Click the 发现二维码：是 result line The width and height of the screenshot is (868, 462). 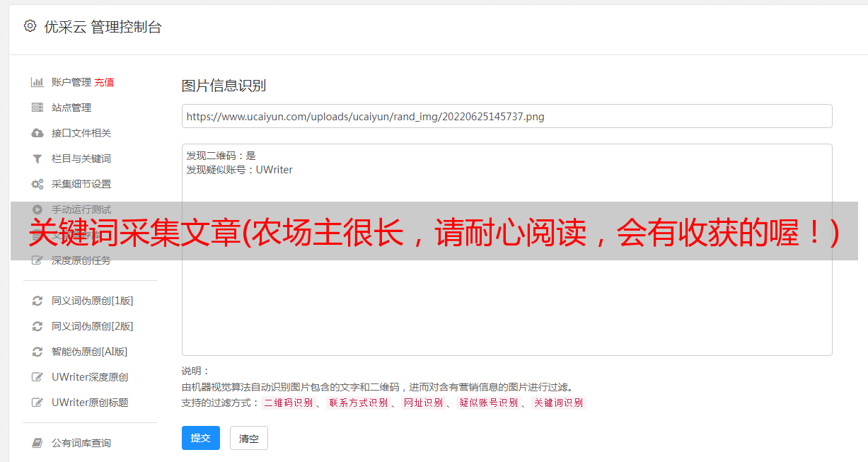tap(221, 156)
